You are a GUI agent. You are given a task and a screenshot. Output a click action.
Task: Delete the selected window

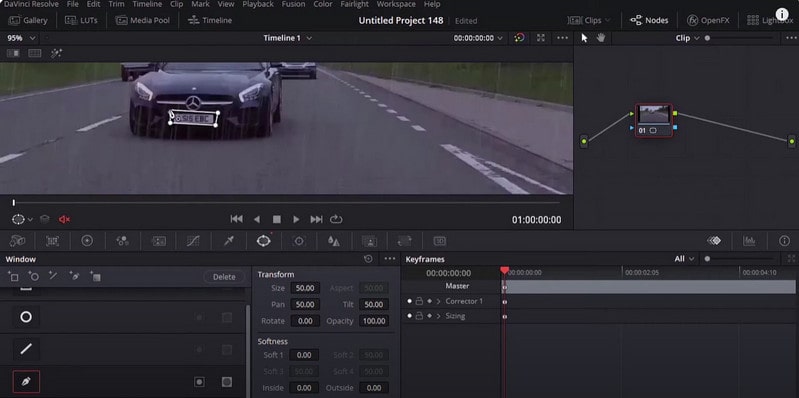pos(224,277)
